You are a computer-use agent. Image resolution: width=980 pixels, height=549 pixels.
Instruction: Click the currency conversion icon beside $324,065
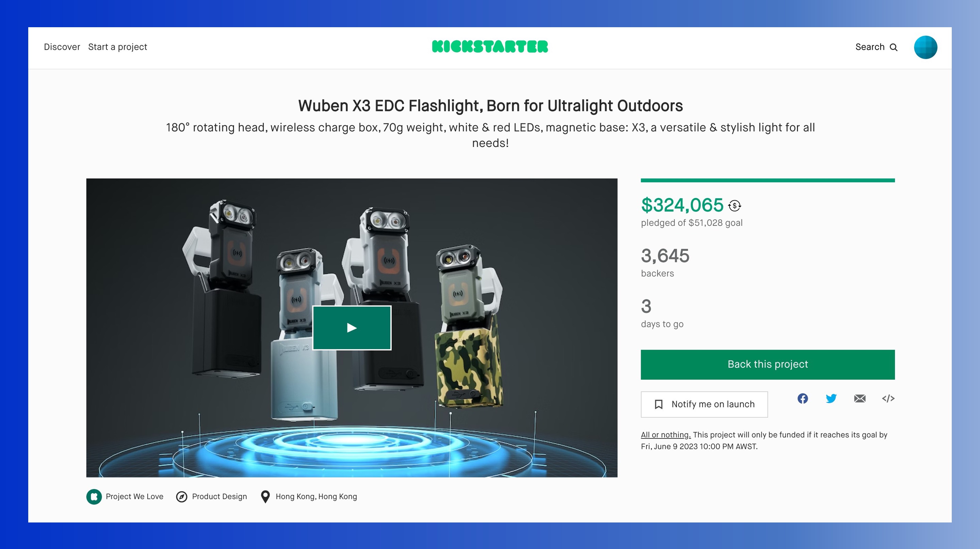pos(735,206)
